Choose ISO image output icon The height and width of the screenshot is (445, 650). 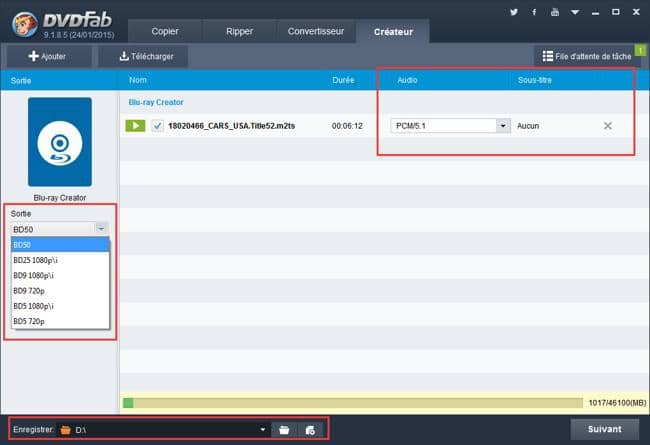pyautogui.click(x=310, y=430)
